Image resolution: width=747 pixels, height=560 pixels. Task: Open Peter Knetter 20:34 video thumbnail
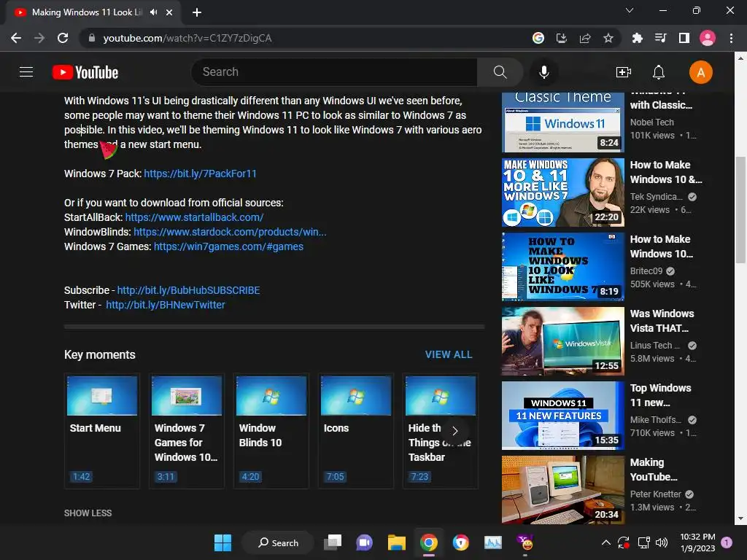tap(562, 489)
